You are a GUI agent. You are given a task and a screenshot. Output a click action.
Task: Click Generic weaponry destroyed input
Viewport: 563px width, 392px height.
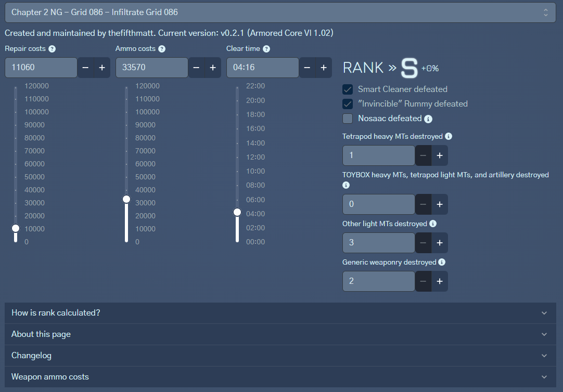[378, 281]
